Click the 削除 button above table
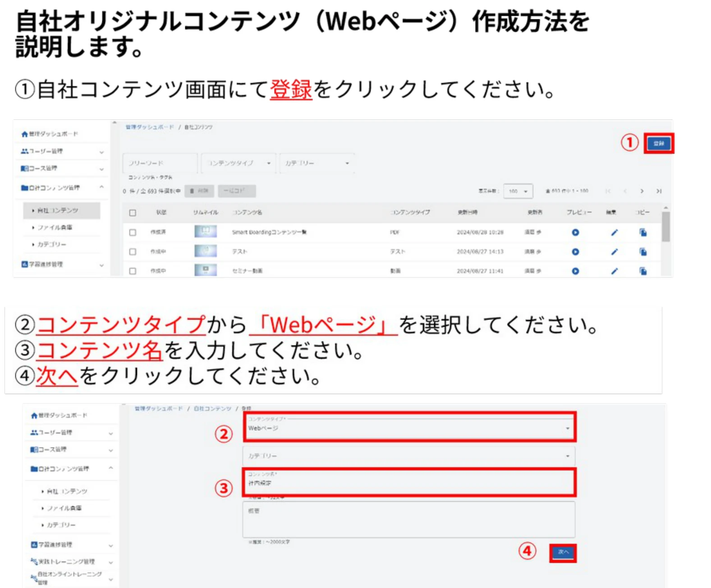This screenshot has width=711, height=588. click(x=199, y=191)
